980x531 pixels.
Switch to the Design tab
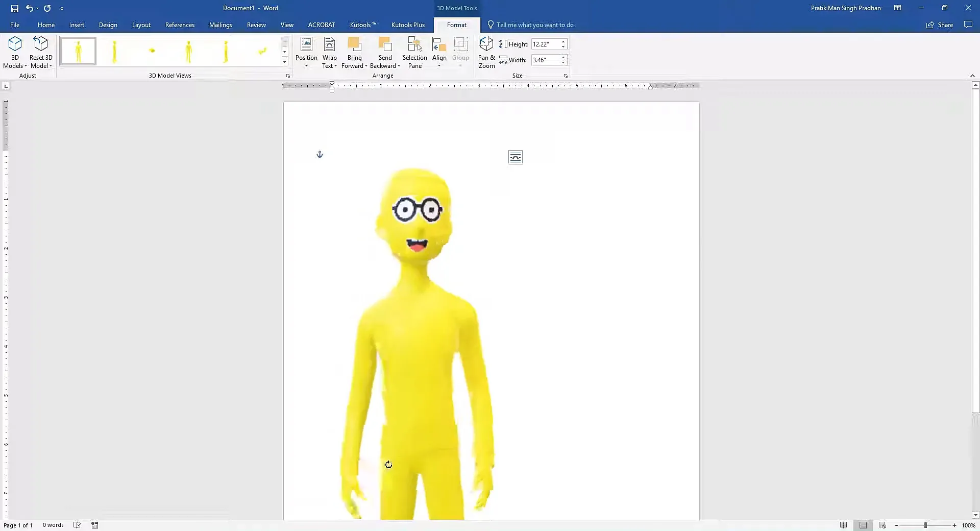coord(108,25)
